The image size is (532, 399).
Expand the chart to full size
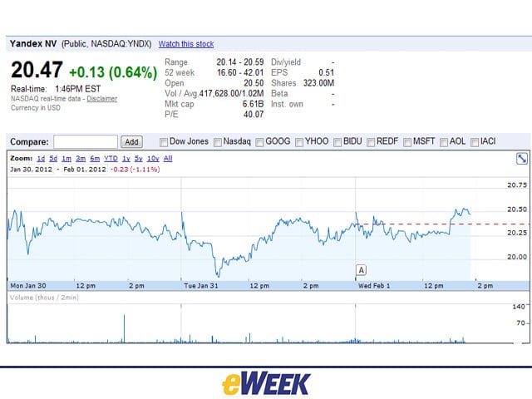click(x=522, y=159)
